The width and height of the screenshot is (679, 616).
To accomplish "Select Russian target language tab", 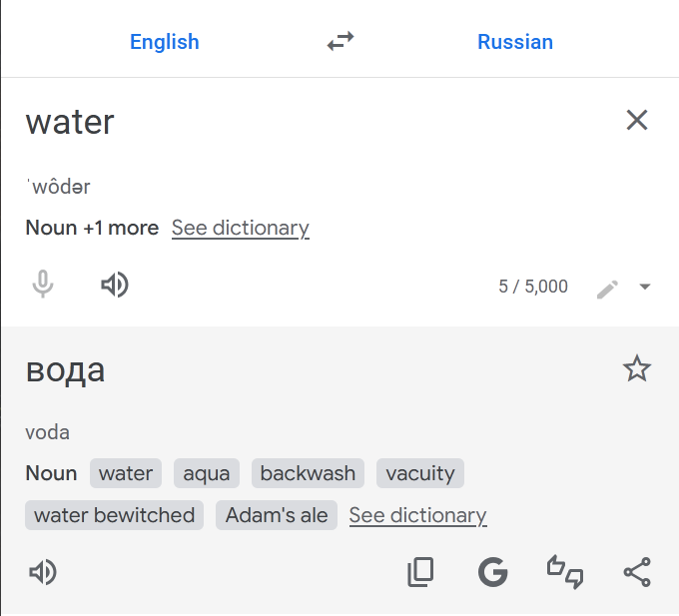I will coord(515,42).
